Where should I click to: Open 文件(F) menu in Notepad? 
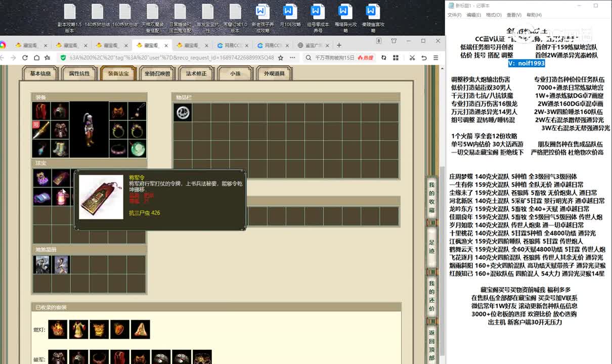(455, 15)
